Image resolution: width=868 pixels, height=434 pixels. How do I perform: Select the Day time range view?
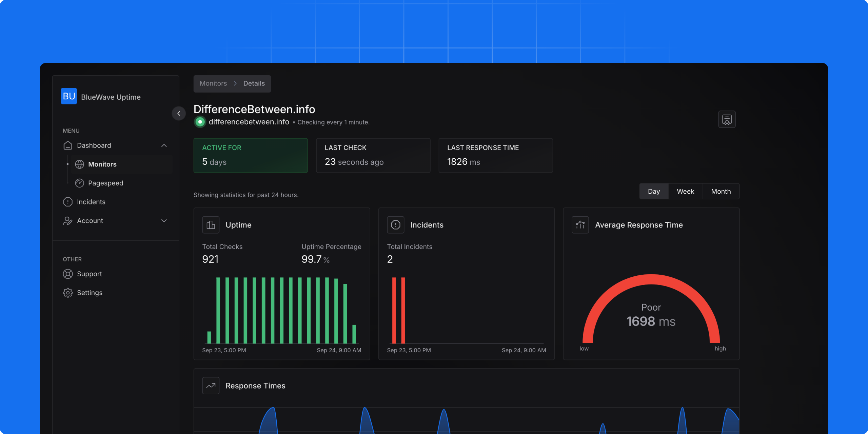click(654, 191)
